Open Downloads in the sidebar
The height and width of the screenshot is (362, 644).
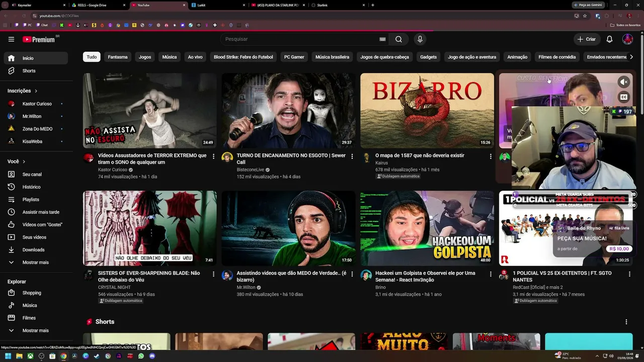[35, 250]
